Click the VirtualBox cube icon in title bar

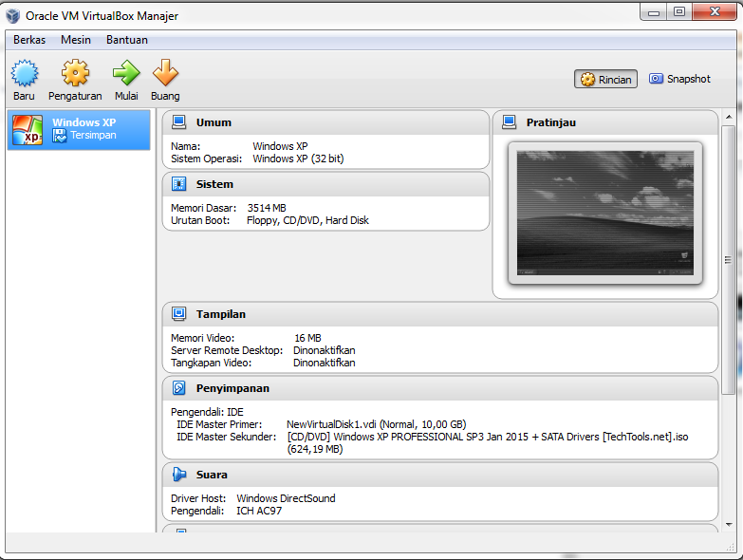pyautogui.click(x=13, y=16)
